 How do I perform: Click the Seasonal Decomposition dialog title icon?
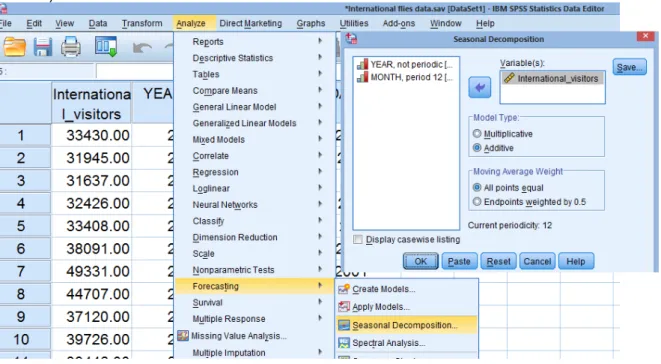pyautogui.click(x=351, y=38)
